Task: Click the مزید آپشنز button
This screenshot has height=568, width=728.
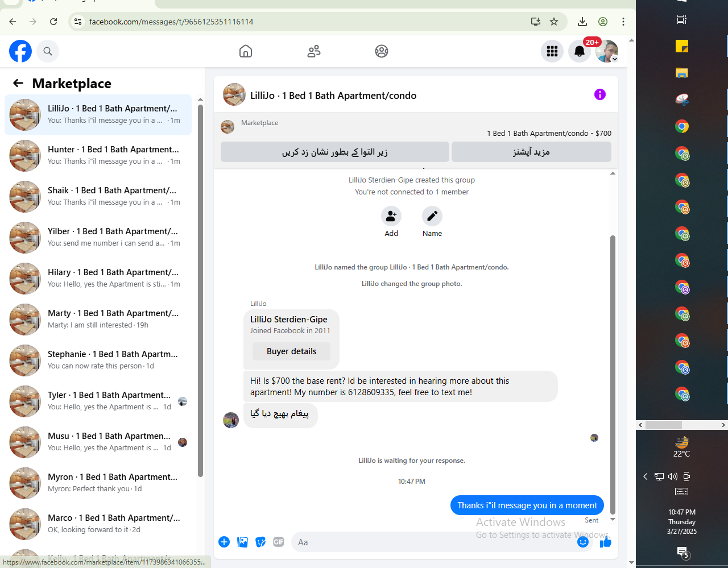Action: (531, 152)
